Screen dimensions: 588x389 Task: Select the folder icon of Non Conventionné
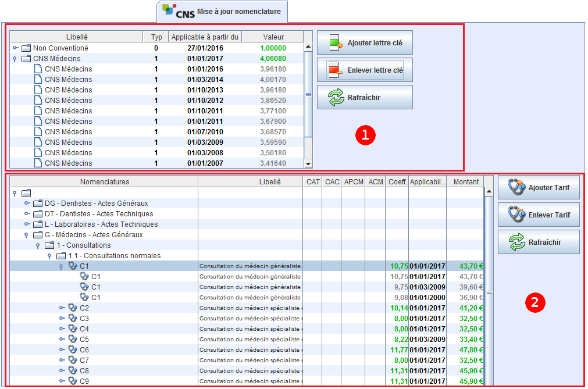pos(26,48)
